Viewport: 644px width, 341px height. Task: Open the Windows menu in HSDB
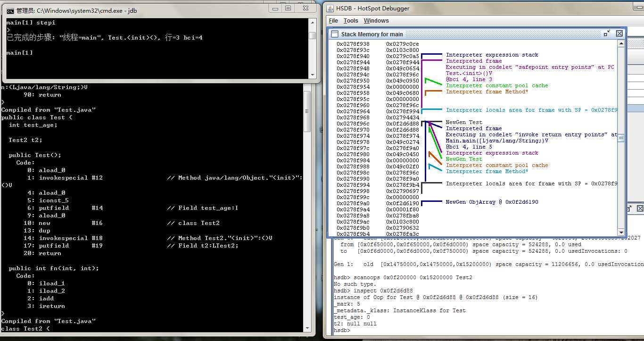click(376, 21)
